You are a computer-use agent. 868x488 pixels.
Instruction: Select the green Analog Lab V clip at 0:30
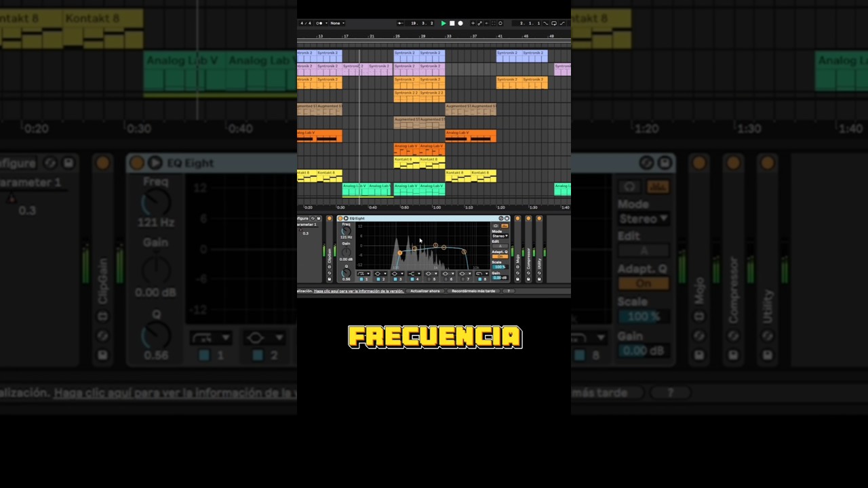(x=355, y=189)
